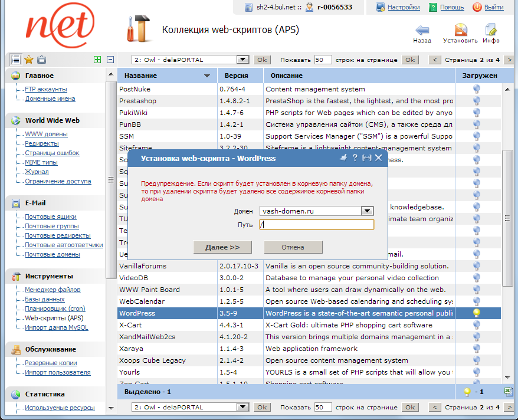
Task: Click the Установить toolbar icon
Action: click(x=461, y=31)
